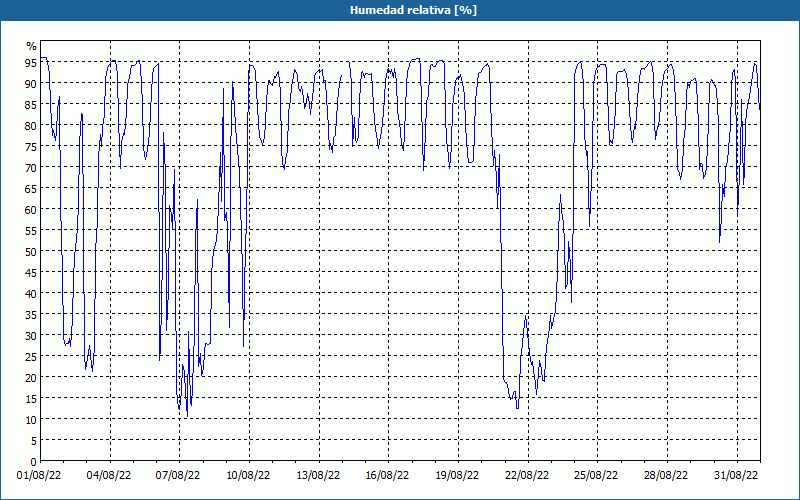
Task: Click the 90 y-axis value
Action: click(31, 83)
